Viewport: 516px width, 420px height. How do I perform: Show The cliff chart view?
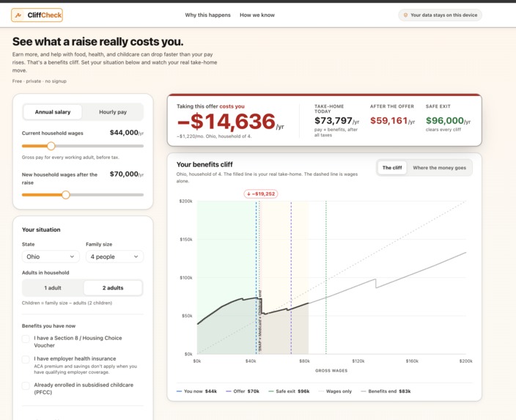coord(392,168)
